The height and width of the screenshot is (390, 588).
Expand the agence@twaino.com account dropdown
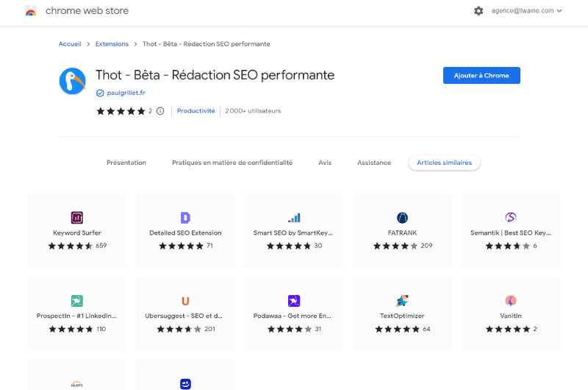[x=526, y=11]
